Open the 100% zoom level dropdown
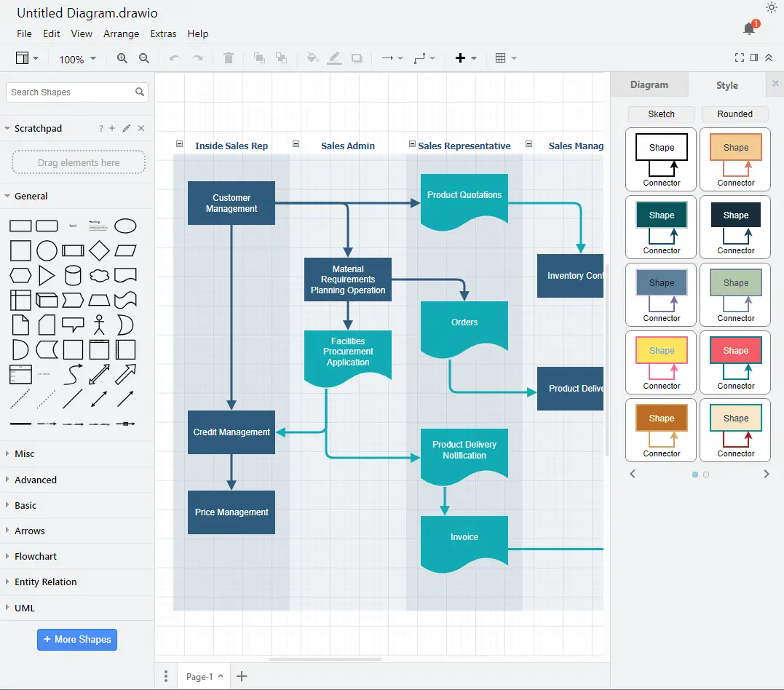Viewport: 784px width, 690px height. 77,59
